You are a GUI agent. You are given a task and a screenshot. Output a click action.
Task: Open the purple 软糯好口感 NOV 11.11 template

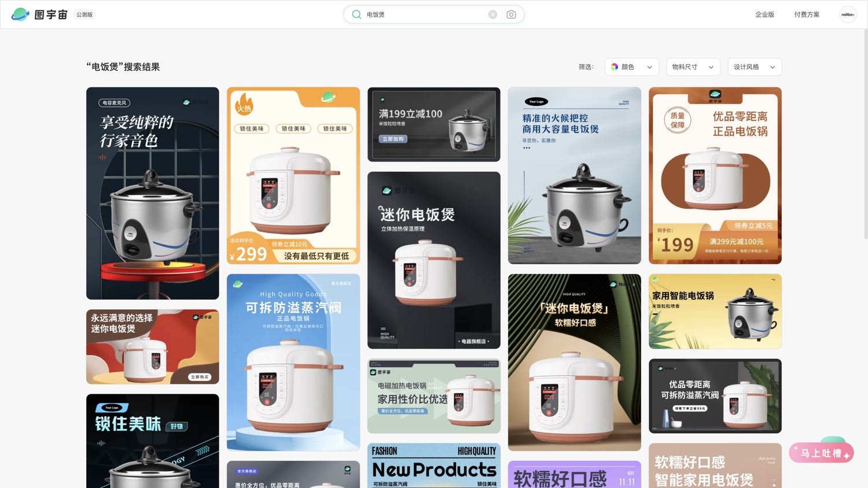click(x=575, y=474)
